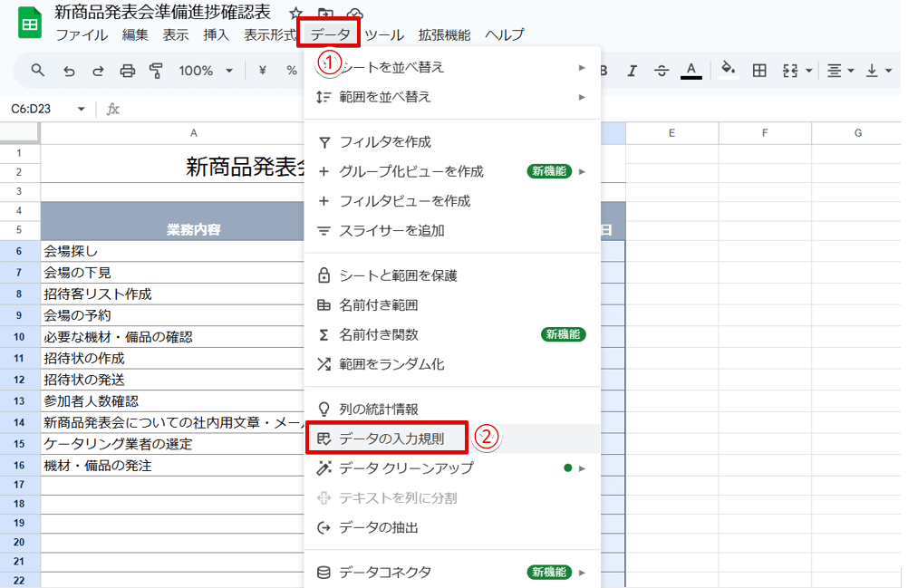Choose グループ化ビューを作成
The width and height of the screenshot is (908, 588).
[x=452, y=171]
